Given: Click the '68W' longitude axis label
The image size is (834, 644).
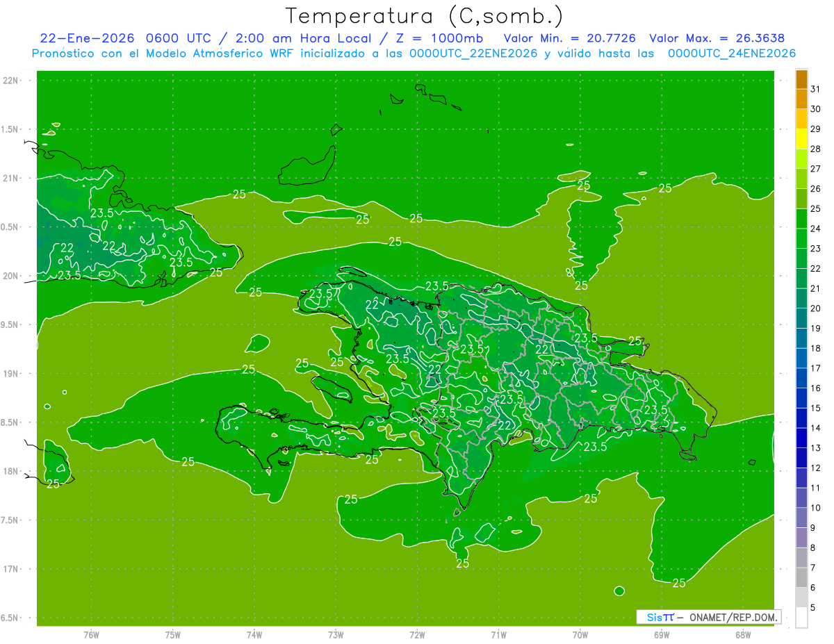Looking at the screenshot, I should click(742, 634).
